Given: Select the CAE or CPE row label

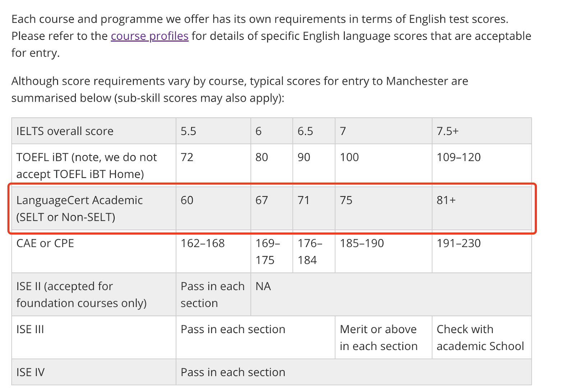Looking at the screenshot, I should pyautogui.click(x=94, y=252).
